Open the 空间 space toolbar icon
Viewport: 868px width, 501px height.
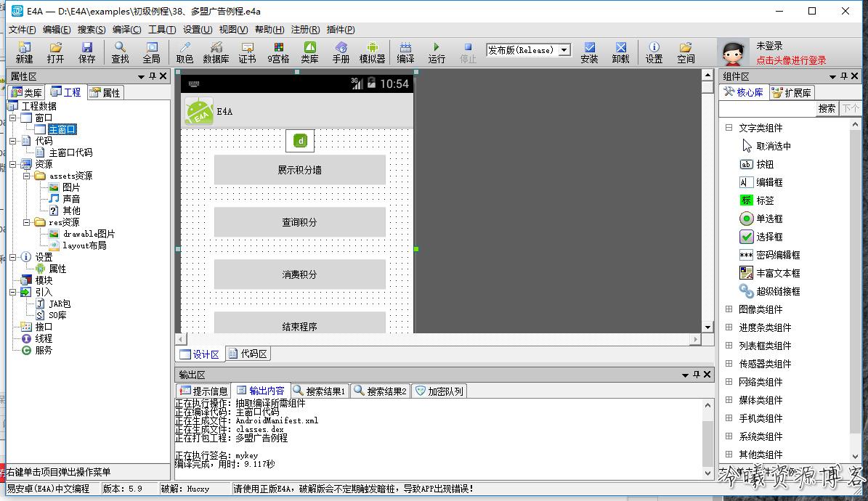686,52
